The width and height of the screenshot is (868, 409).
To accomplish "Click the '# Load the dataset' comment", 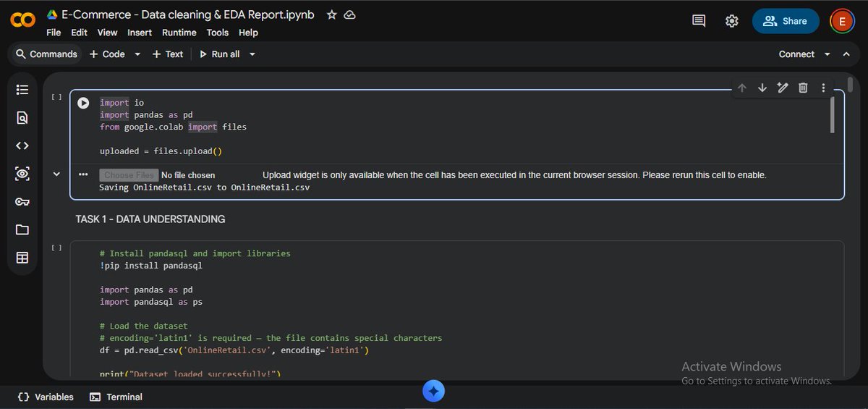I will (x=144, y=326).
